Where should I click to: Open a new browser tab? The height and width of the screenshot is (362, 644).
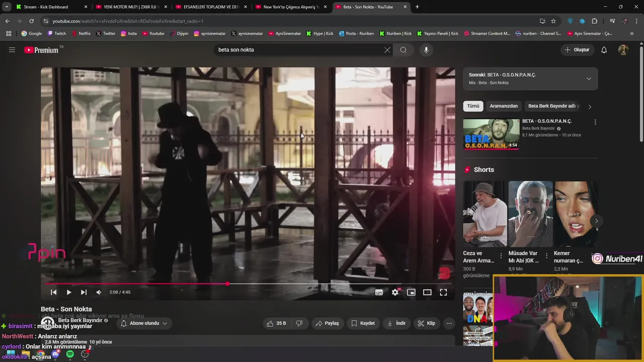tap(417, 7)
